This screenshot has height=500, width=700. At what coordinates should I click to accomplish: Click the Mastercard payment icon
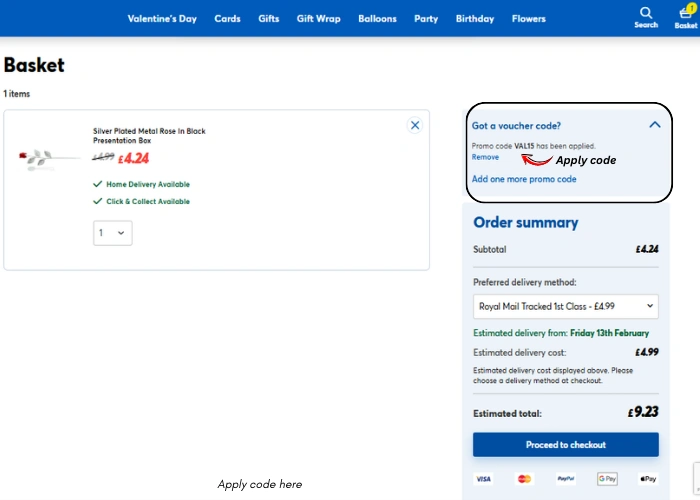pyautogui.click(x=524, y=479)
